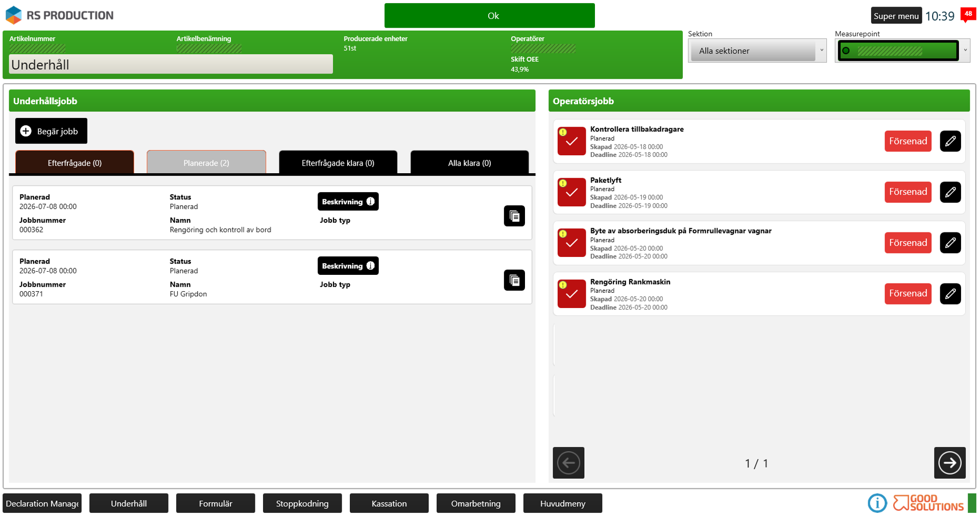
Task: Click the Begär jobb button
Action: tap(51, 131)
